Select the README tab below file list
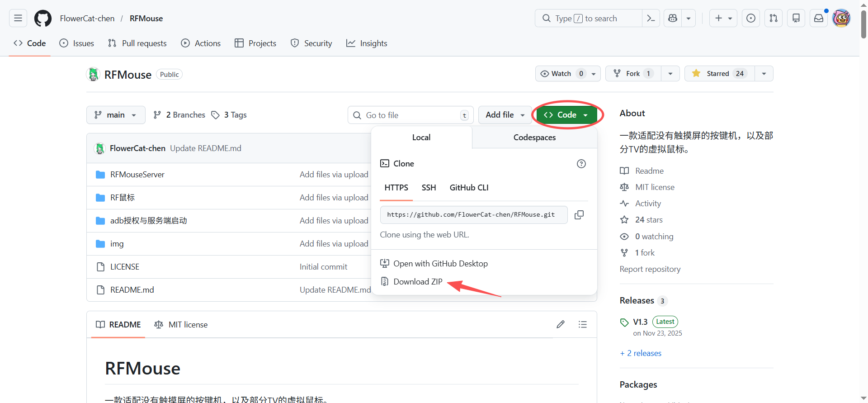 [118, 325]
